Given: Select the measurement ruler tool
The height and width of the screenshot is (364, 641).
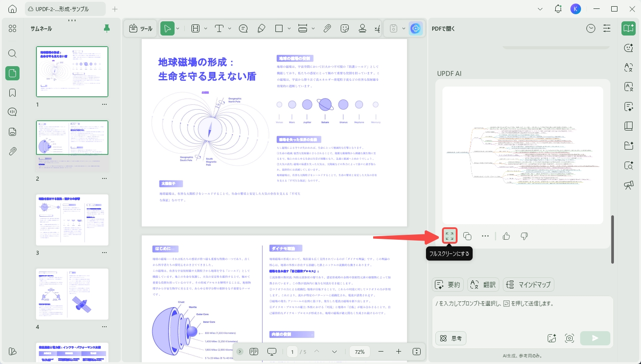Looking at the screenshot, I should 303,28.
